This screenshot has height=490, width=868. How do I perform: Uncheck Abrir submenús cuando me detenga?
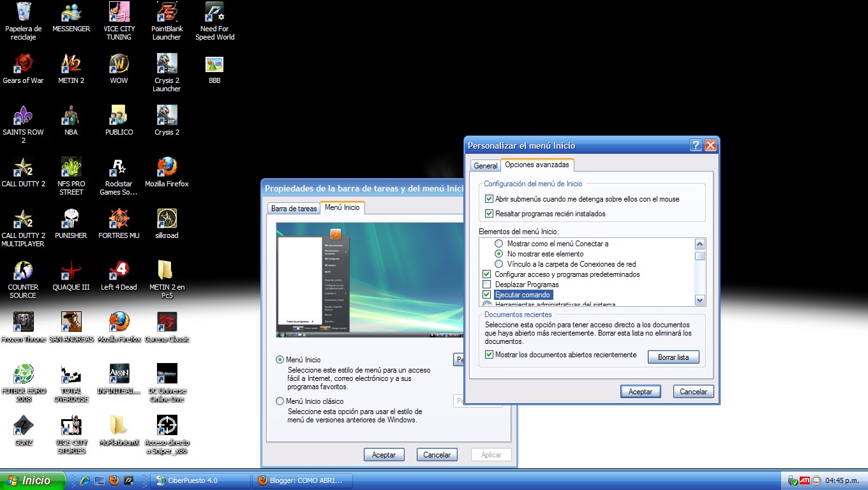pyautogui.click(x=489, y=199)
